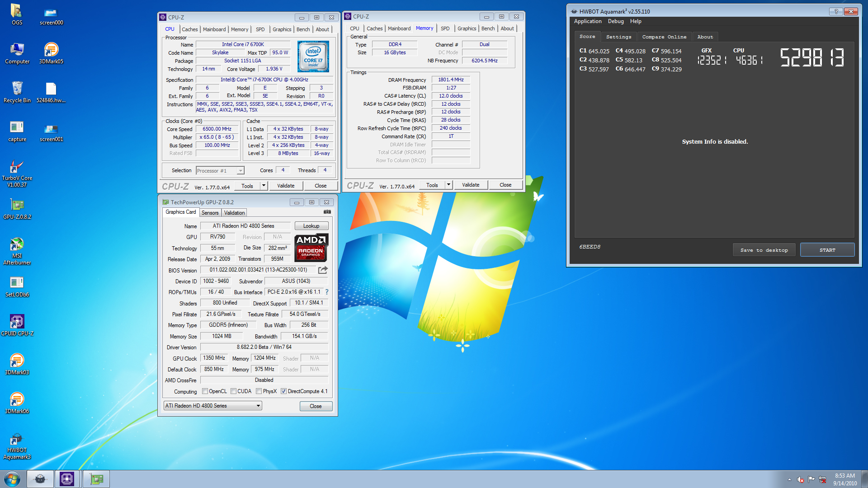
Task: Open SPD tab in Memory CPU-Z window
Action: 445,28
